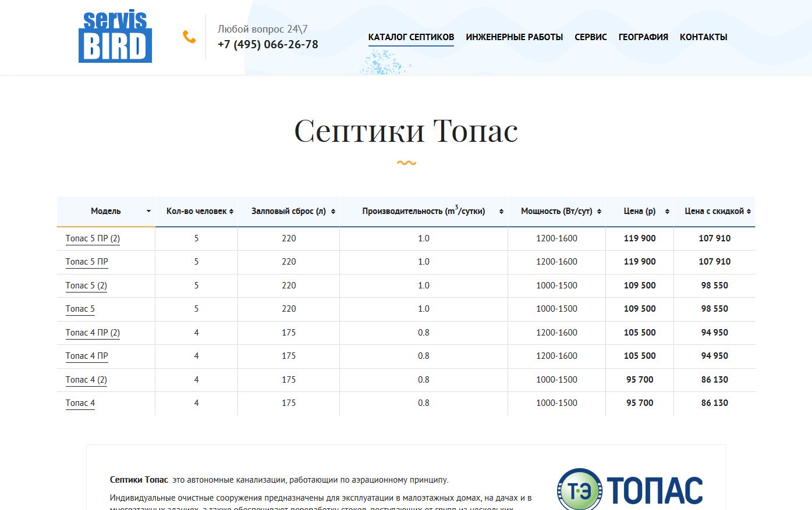Select price 105 500 in Топас 4 ПР (2) row
812x510 pixels.
point(640,333)
